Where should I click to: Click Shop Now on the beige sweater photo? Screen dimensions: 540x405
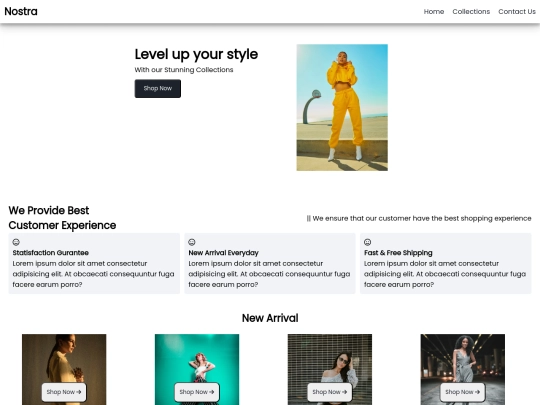tap(64, 392)
